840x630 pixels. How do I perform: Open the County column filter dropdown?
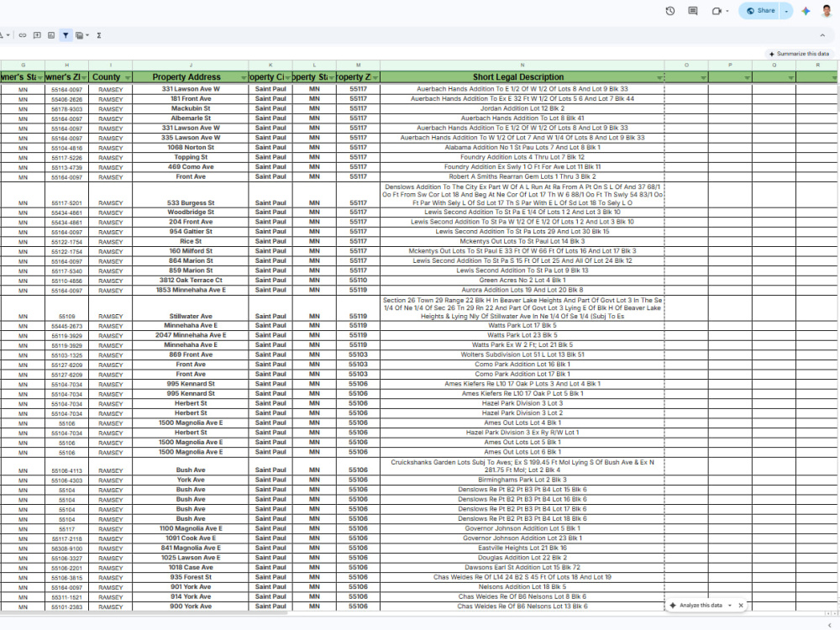[x=128, y=78]
